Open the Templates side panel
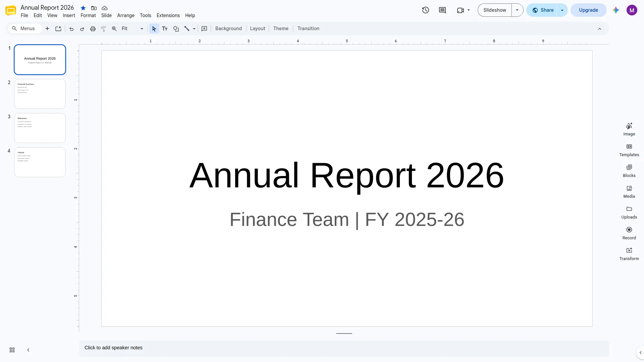 (x=629, y=150)
